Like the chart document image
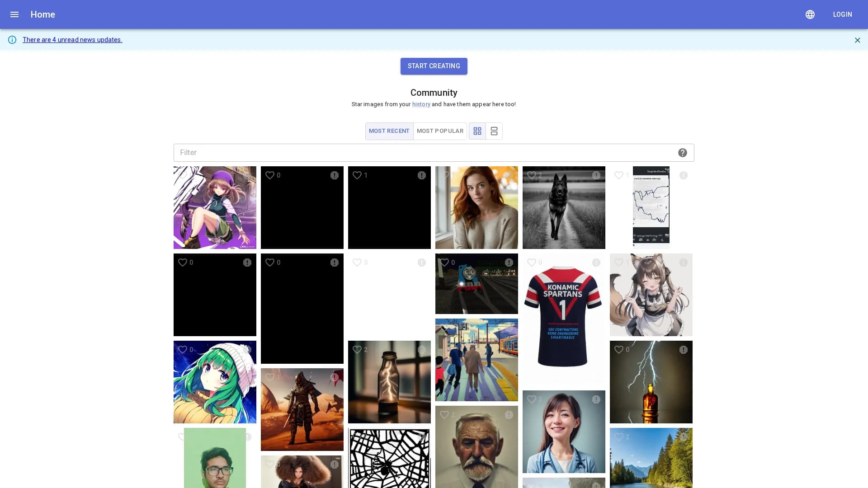Screen dimensions: 868x488 click(619, 175)
